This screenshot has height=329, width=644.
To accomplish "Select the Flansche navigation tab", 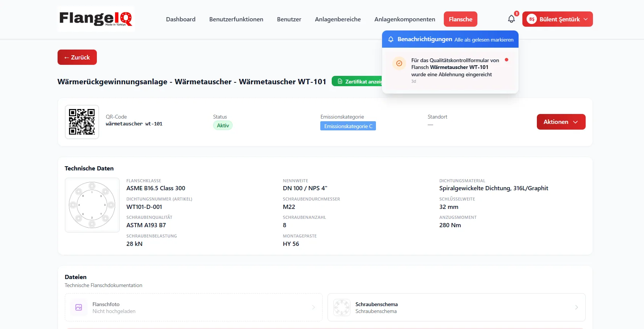I will pos(461,19).
